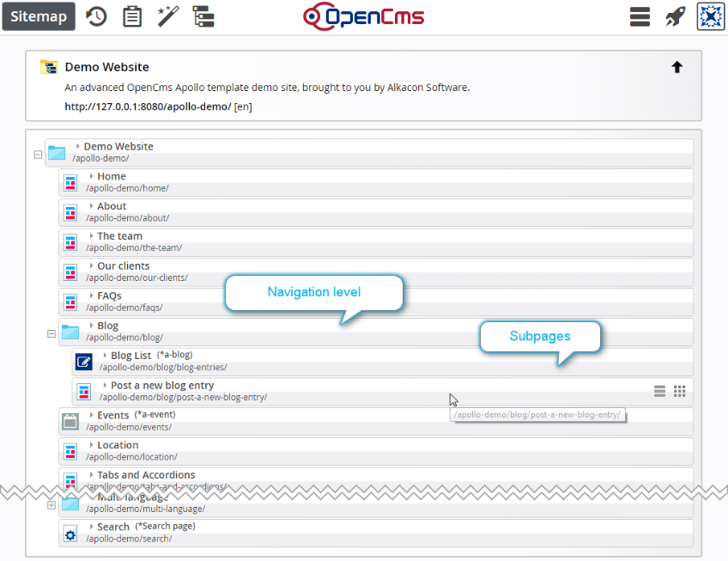Open the hamburger menu in the toolbar
This screenshot has width=728, height=561.
click(x=640, y=15)
